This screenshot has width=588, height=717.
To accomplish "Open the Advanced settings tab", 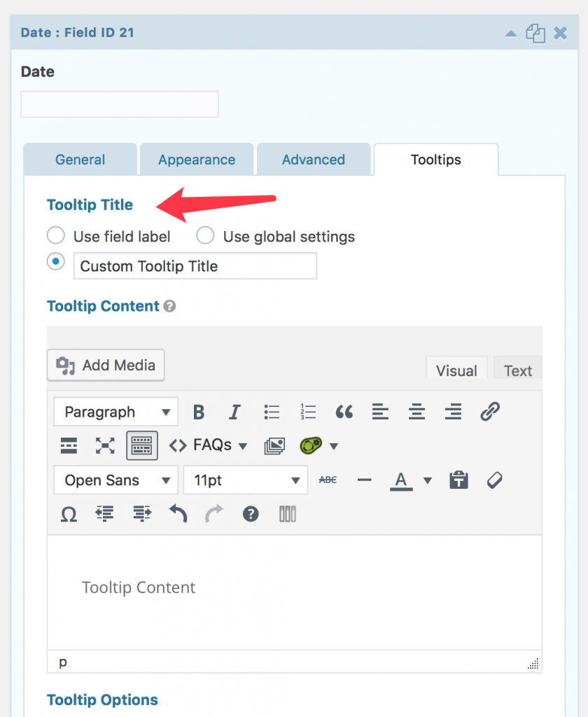I will [x=314, y=160].
